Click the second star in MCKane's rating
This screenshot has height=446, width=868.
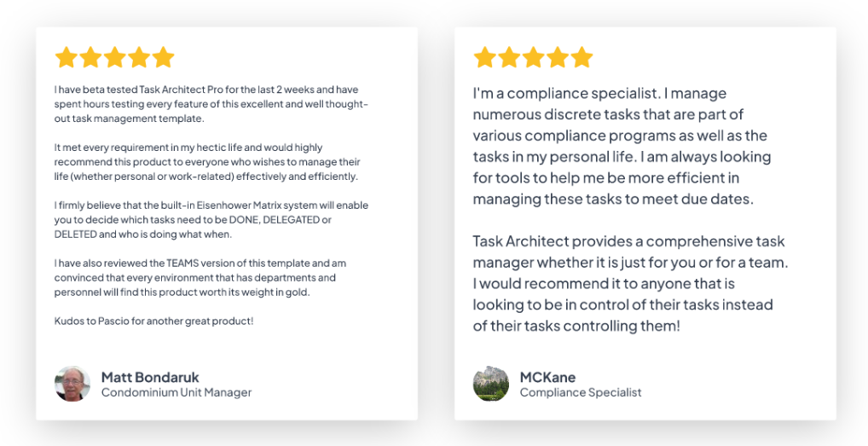(509, 57)
